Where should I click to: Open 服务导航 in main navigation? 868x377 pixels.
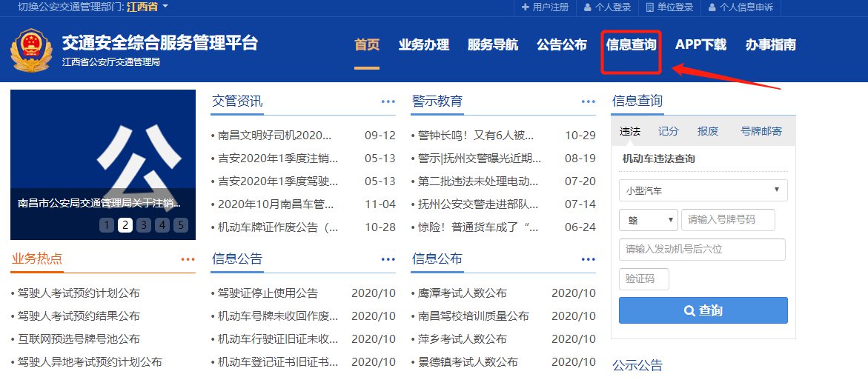pyautogui.click(x=493, y=44)
